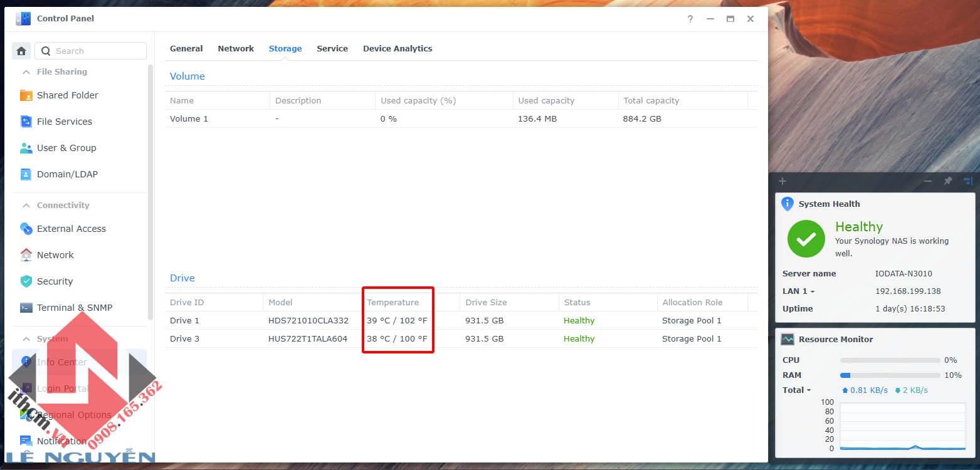Viewport: 980px width, 470px height.
Task: Click the Security shield icon
Action: [26, 281]
